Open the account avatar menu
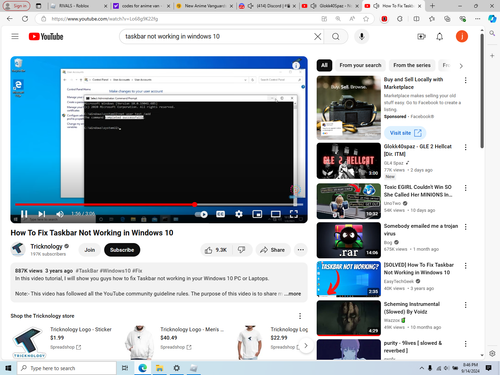 [462, 36]
